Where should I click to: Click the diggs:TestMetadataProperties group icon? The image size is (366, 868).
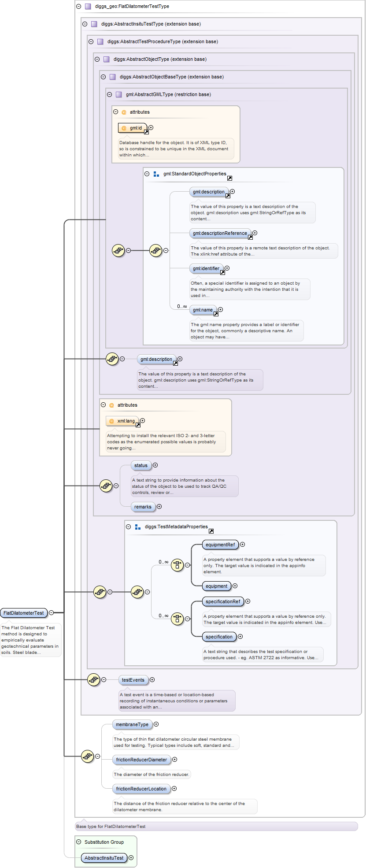click(138, 527)
